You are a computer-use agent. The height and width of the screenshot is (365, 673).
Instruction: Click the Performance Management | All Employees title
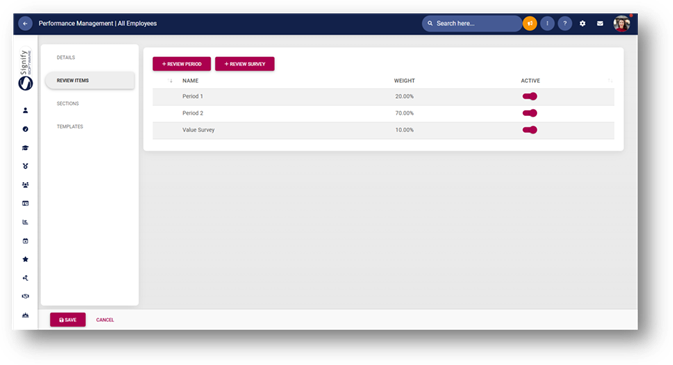(x=97, y=24)
